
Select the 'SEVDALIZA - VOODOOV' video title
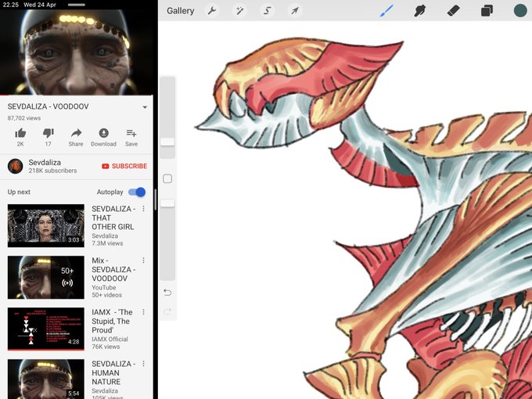coord(49,106)
